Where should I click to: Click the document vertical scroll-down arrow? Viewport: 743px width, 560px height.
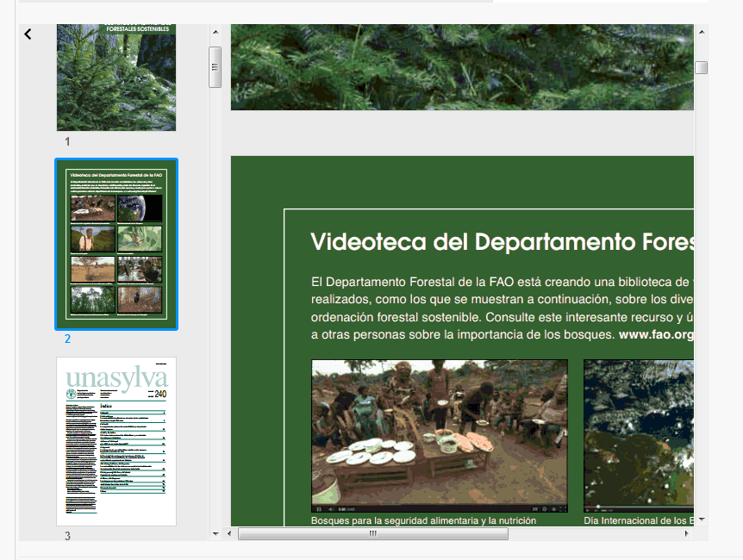(702, 520)
